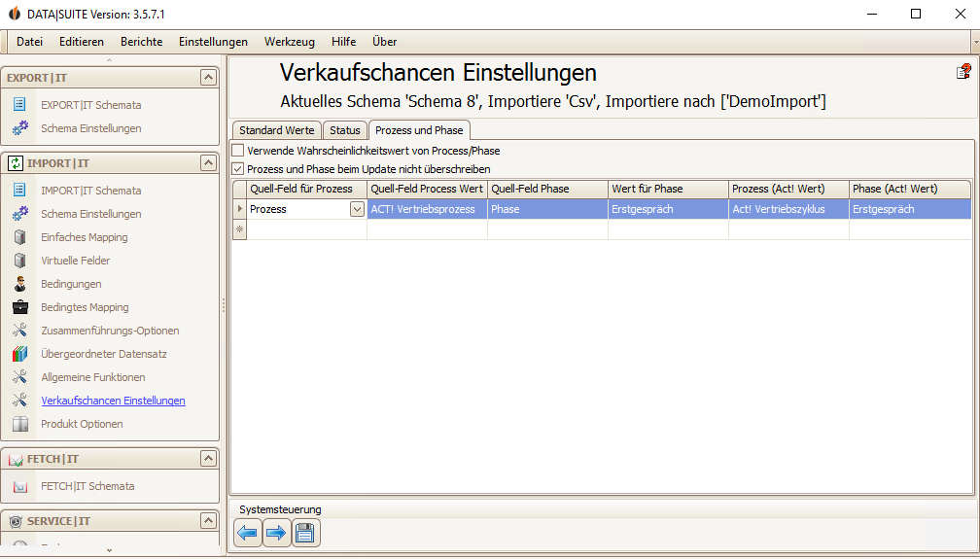Viewport: 980px width, 559px height.
Task: Open the Einstellungen menu
Action: coord(213,42)
